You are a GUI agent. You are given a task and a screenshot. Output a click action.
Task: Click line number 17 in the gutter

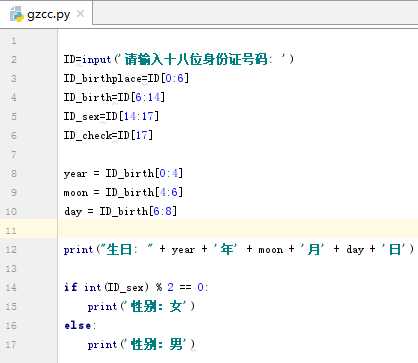tap(11, 345)
